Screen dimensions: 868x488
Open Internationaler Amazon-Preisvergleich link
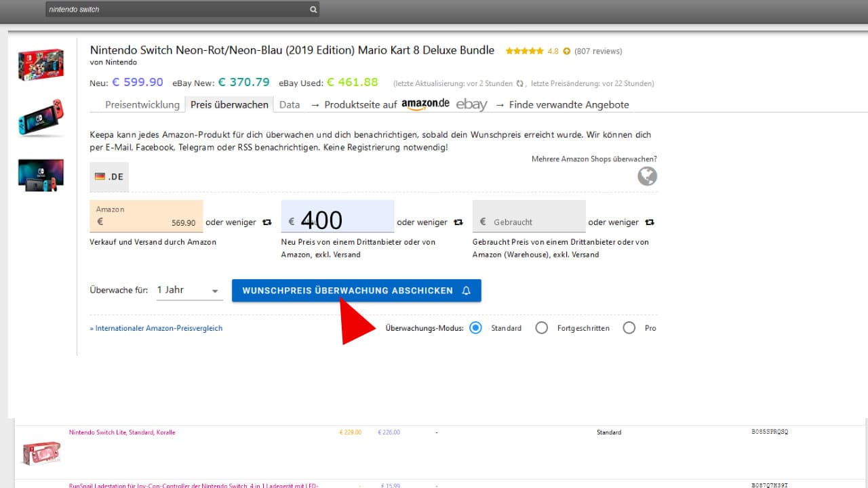point(156,328)
